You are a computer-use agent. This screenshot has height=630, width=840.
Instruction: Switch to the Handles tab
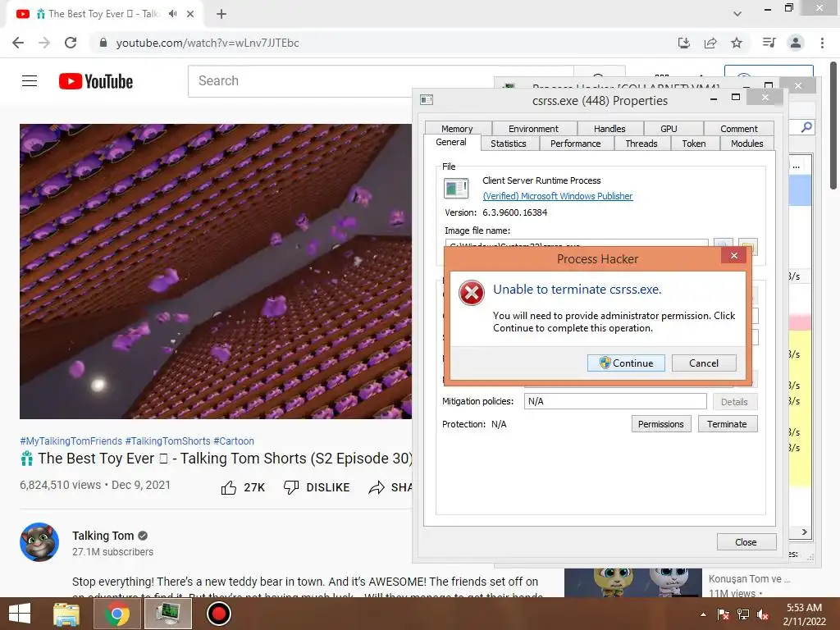pyautogui.click(x=609, y=129)
